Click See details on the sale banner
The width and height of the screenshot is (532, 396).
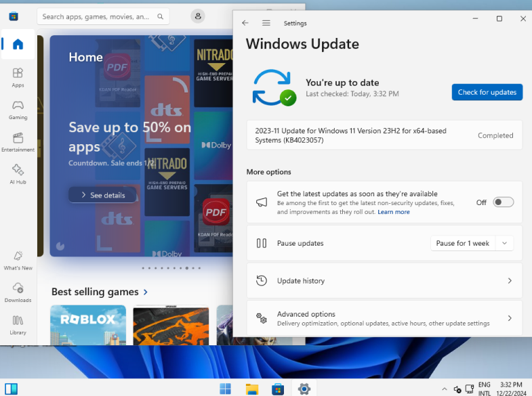coord(103,195)
